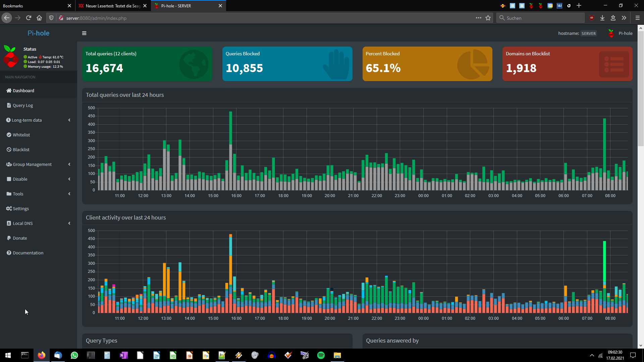Expand the Tools submenu
Screen dimensions: 644x362
click(x=39, y=194)
